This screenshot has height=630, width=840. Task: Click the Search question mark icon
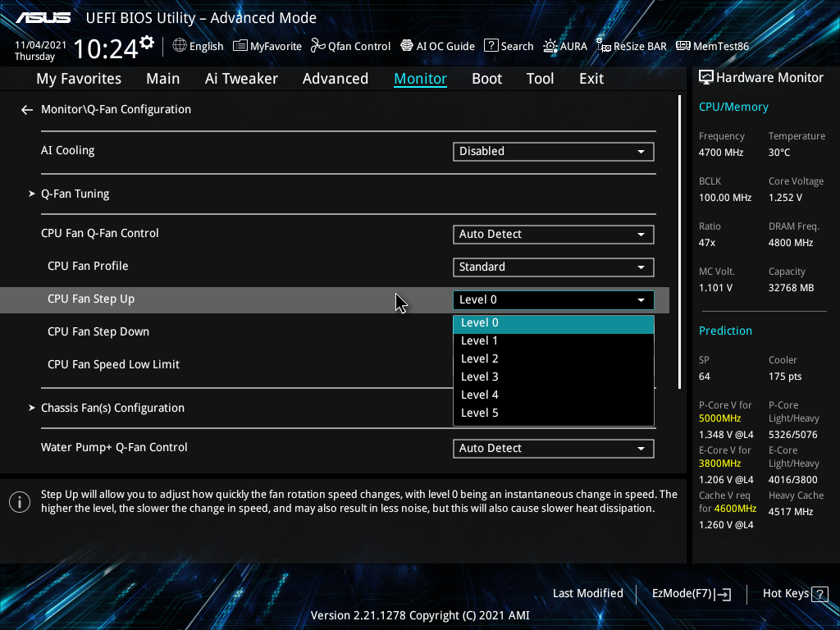coord(491,46)
